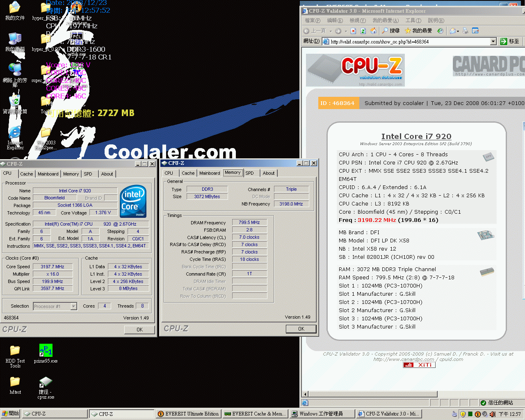Click the IE Refresh page icon
The width and height of the screenshot is (525, 420).
click(363, 31)
